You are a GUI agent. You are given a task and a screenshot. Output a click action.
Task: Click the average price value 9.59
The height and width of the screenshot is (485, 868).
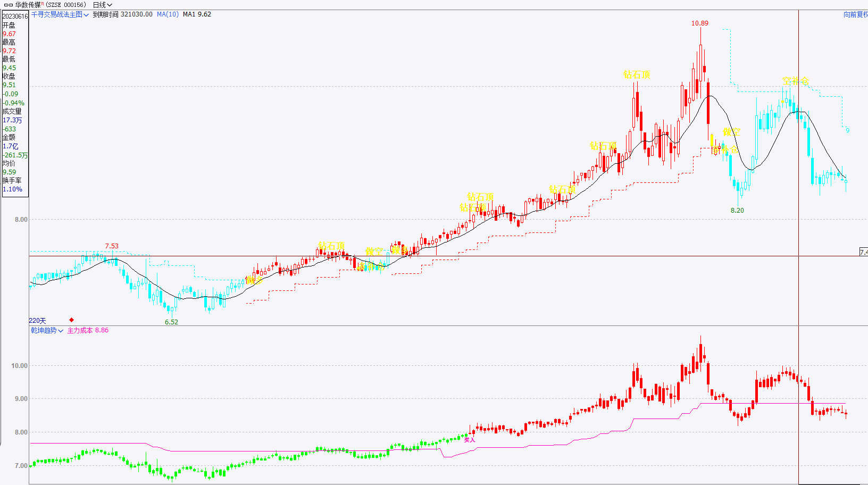pos(9,172)
